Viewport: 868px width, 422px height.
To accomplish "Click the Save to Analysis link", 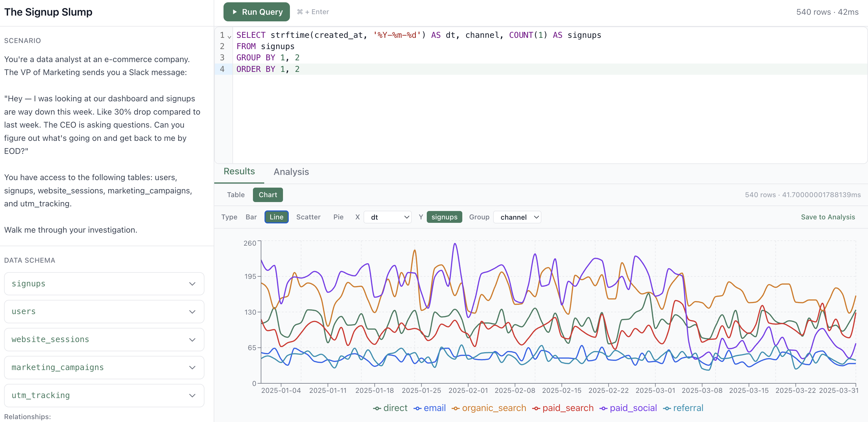I will click(x=828, y=217).
